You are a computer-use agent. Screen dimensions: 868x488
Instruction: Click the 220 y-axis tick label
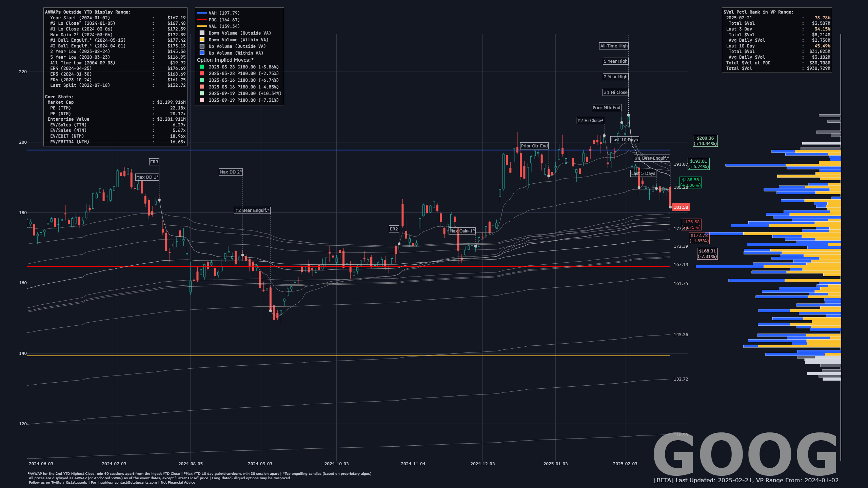pos(23,72)
